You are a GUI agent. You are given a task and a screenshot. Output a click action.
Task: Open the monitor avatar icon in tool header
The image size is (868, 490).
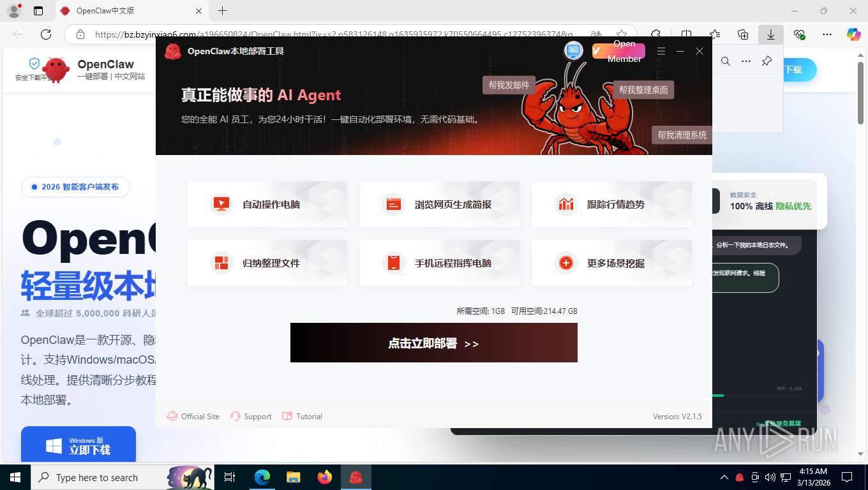(574, 51)
